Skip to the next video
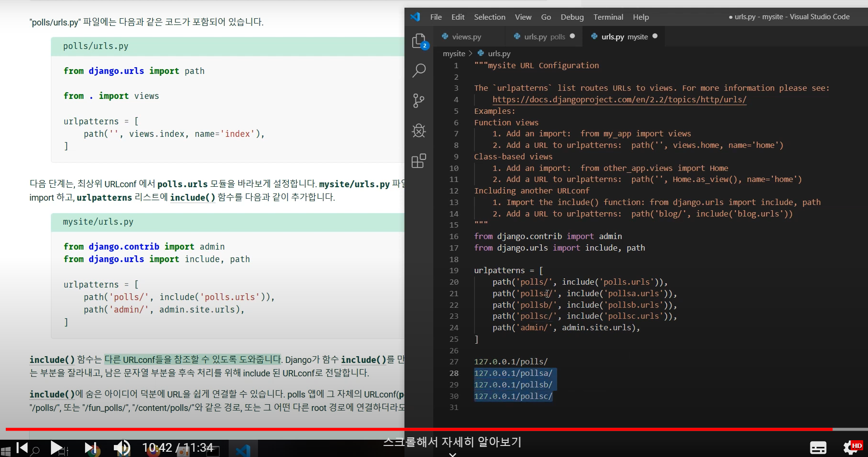This screenshot has height=457, width=868. (90, 448)
